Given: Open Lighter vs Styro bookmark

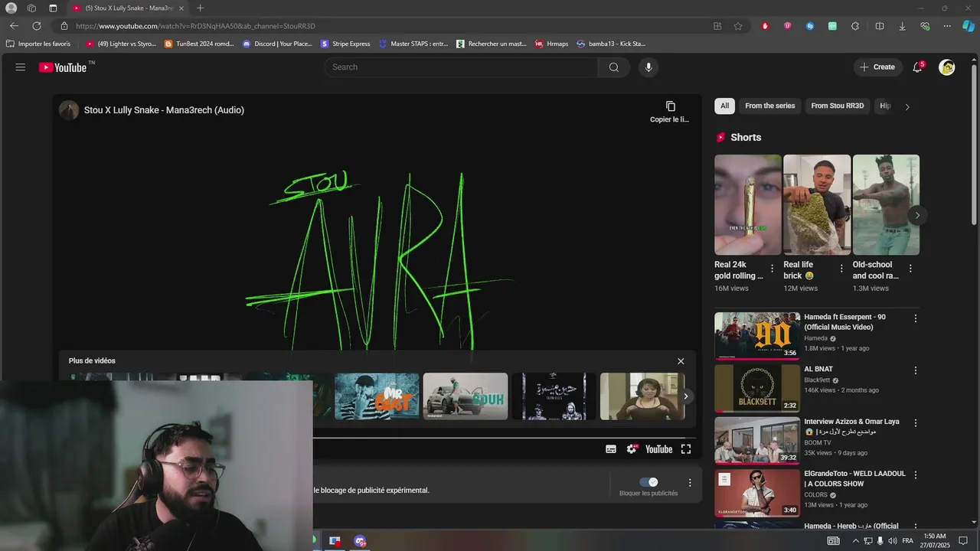Looking at the screenshot, I should coord(120,44).
